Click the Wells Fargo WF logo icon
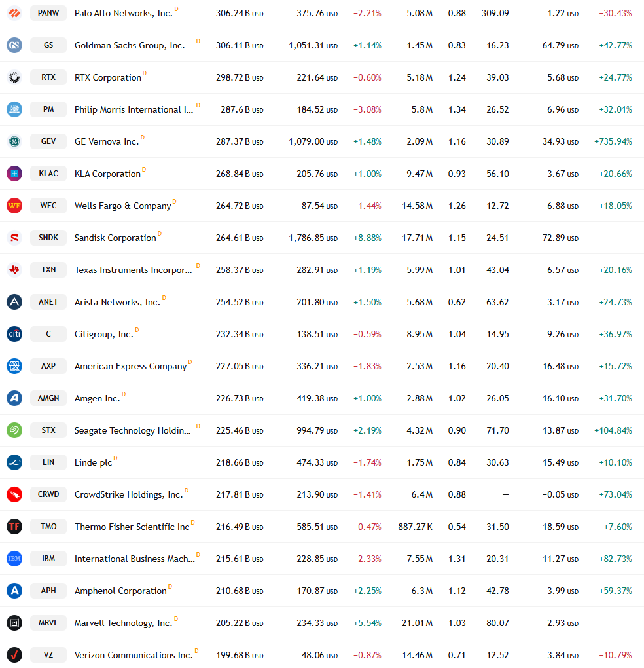This screenshot has height=668, width=644. click(x=14, y=206)
